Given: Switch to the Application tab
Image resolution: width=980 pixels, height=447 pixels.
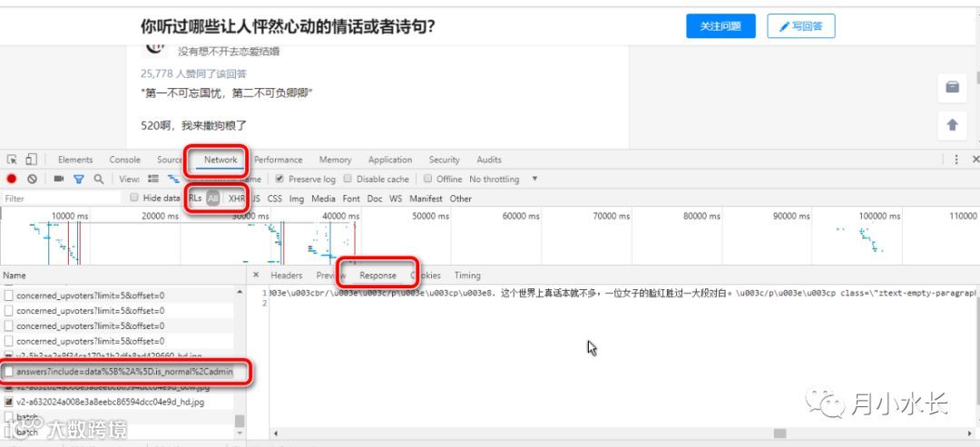Looking at the screenshot, I should pyautogui.click(x=390, y=160).
